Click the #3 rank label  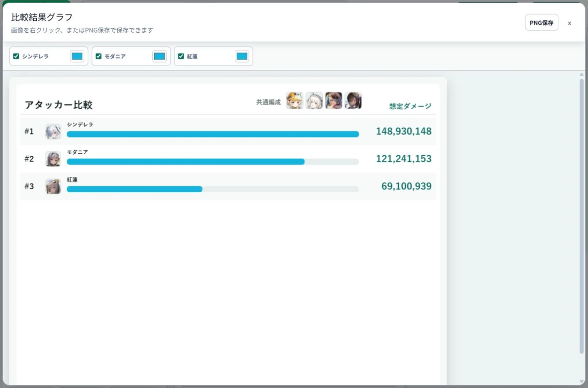pos(29,186)
